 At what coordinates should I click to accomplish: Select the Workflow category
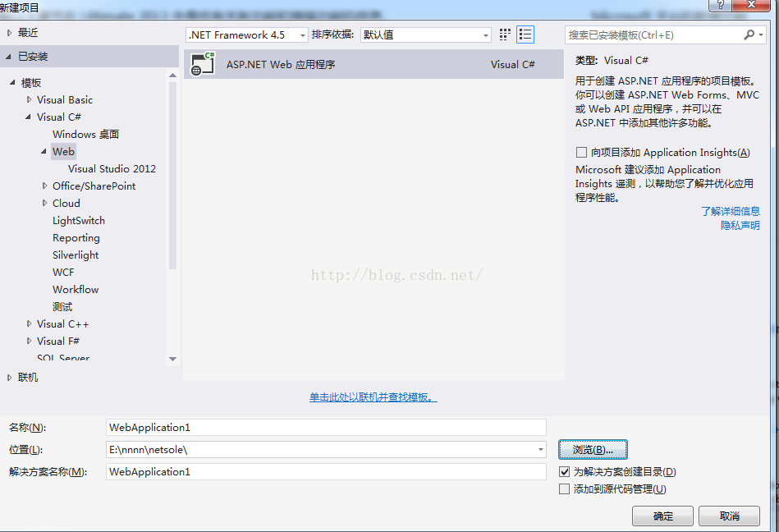pos(76,290)
